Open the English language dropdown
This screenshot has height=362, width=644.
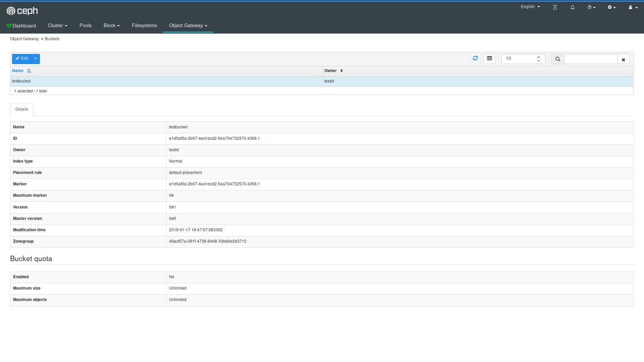click(x=530, y=7)
